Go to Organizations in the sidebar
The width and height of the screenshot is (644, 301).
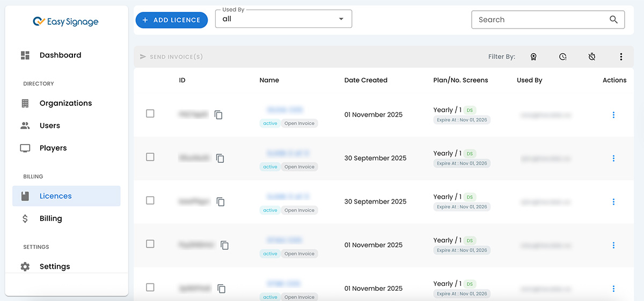(x=65, y=103)
